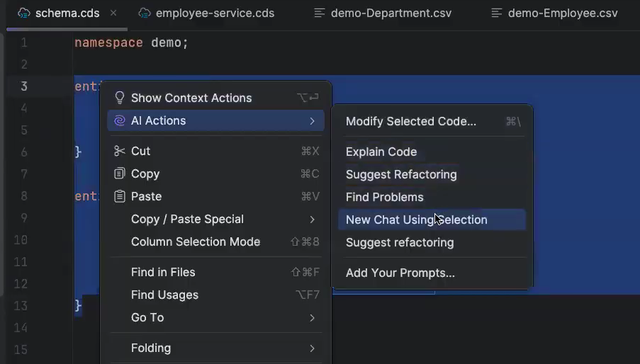Click the 'demo;' identifier on line 1
The height and width of the screenshot is (364, 640).
pos(169,42)
